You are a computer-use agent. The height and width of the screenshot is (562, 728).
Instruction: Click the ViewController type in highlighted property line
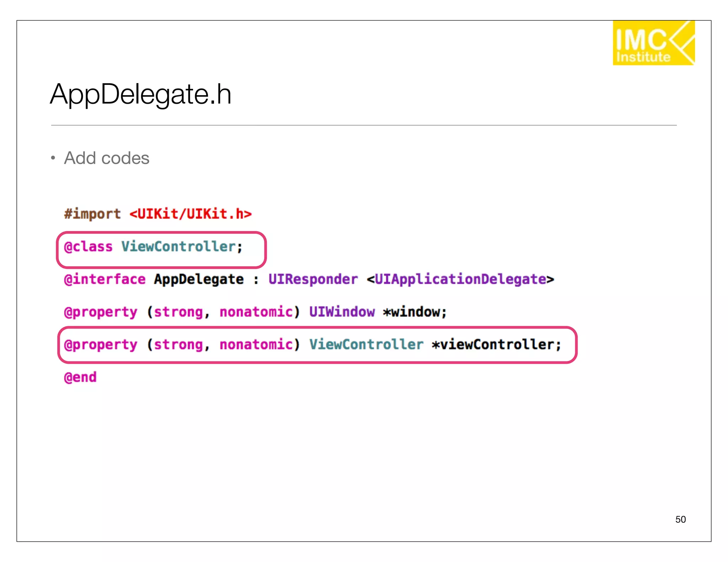click(x=366, y=345)
